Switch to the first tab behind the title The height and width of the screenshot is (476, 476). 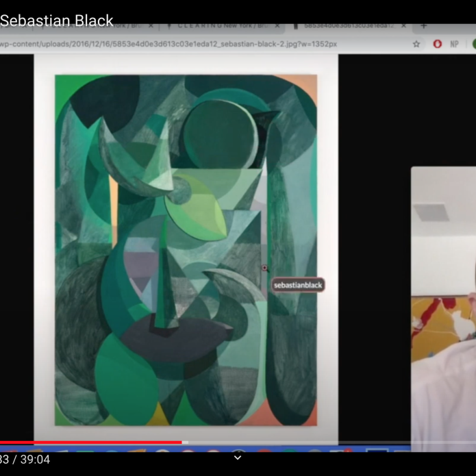point(130,25)
